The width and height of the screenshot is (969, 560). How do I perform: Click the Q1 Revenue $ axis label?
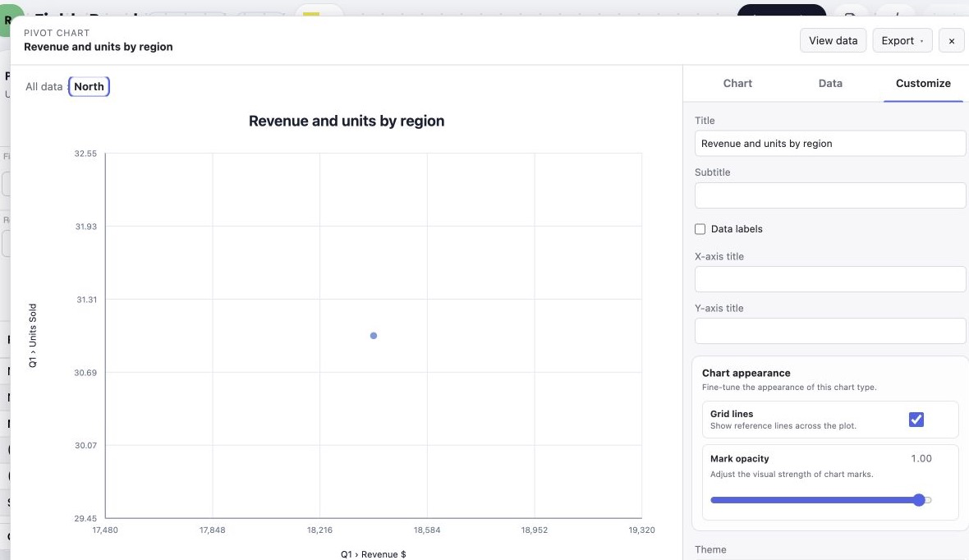point(374,554)
